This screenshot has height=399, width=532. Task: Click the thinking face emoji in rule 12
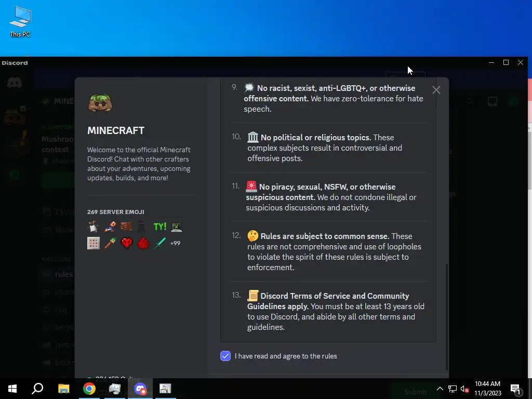click(x=253, y=236)
